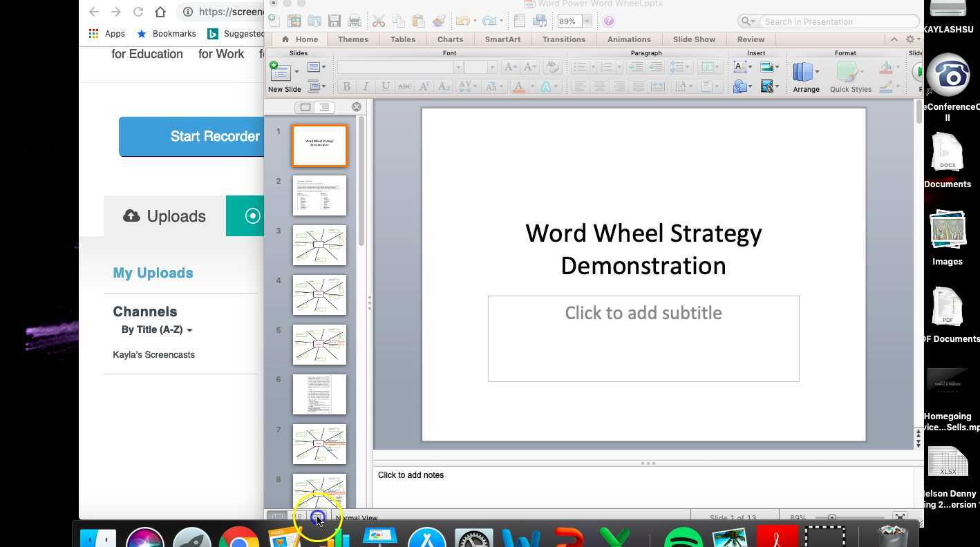
Task: Switch to the Transitions ribbon tab
Action: coord(563,39)
